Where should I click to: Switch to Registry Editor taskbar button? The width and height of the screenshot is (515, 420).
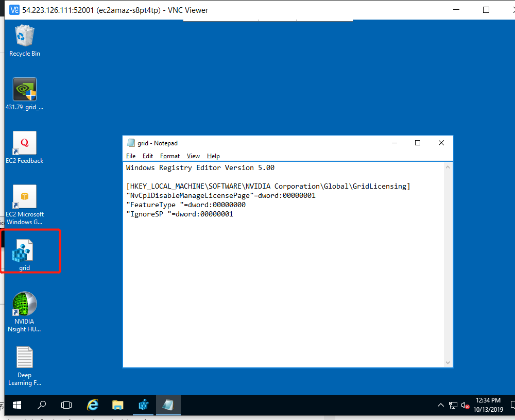pos(143,405)
